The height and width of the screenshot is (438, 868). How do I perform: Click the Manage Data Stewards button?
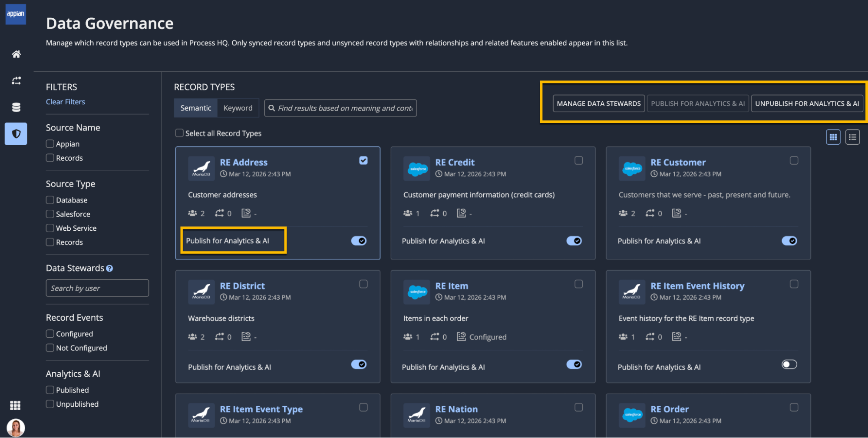pos(599,103)
